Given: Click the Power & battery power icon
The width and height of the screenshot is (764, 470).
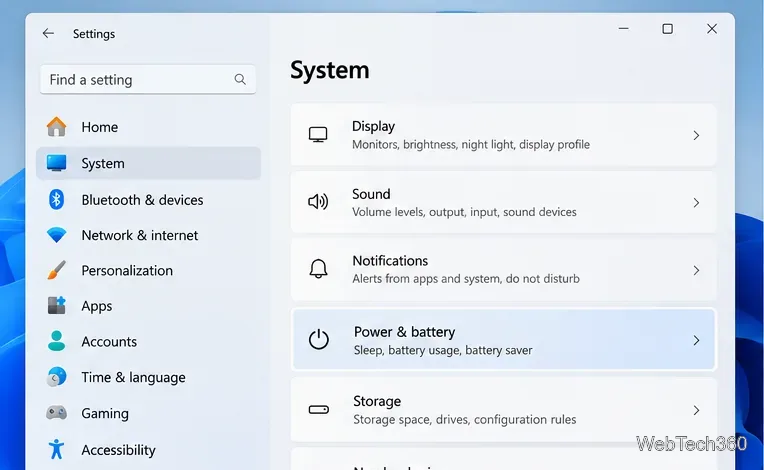Looking at the screenshot, I should pos(319,339).
